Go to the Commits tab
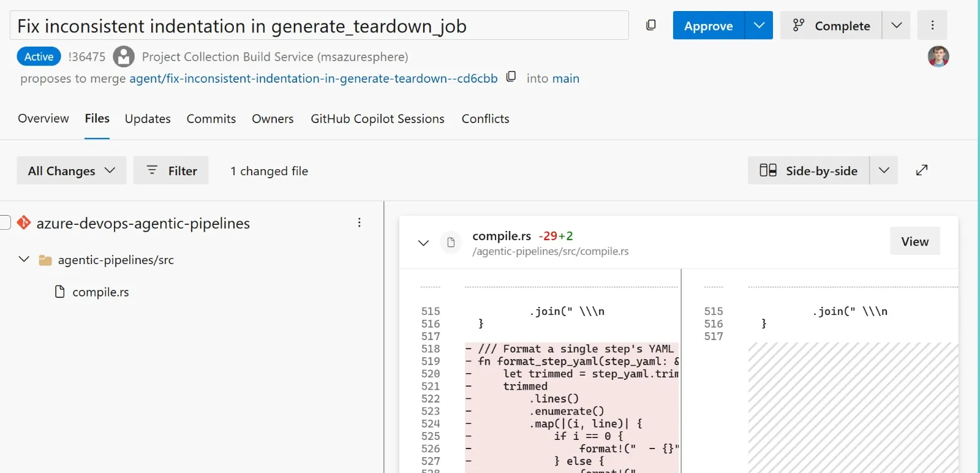The height and width of the screenshot is (473, 980). click(x=211, y=119)
